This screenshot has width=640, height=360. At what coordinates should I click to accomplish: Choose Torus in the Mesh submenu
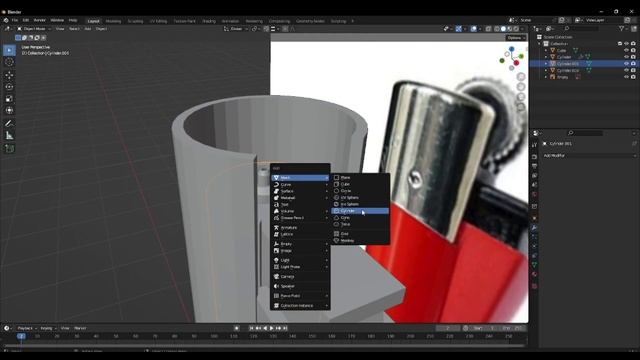click(x=360, y=224)
